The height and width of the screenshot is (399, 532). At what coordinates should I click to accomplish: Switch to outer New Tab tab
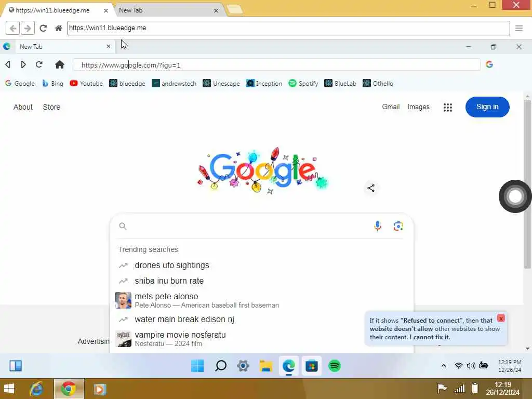tap(166, 10)
